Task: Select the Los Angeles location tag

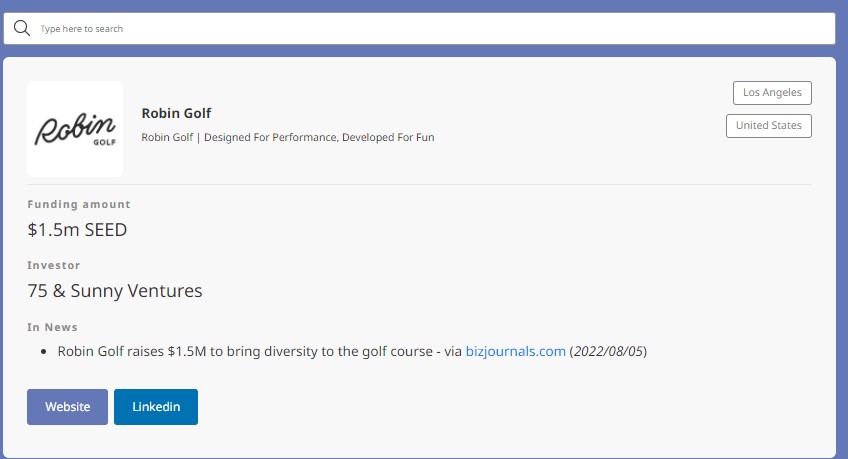Action: (x=772, y=93)
